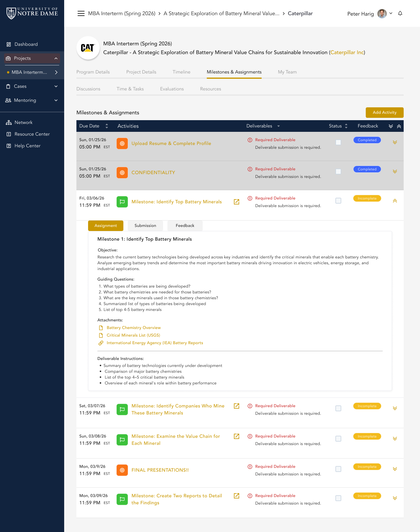420x532 pixels.
Task: Click the Network sidebar icon
Action: click(x=9, y=123)
